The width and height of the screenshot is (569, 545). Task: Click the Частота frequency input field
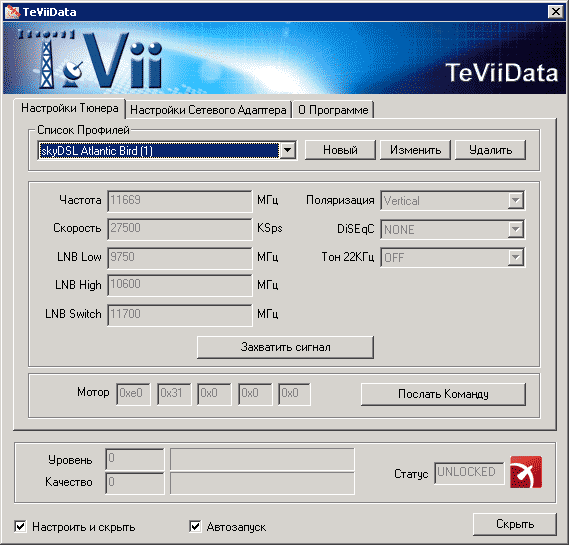(x=180, y=201)
